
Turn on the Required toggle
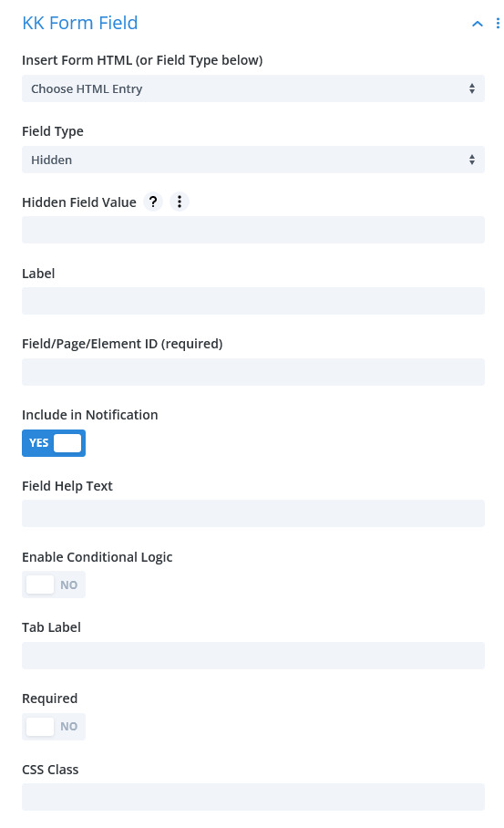[x=54, y=727]
